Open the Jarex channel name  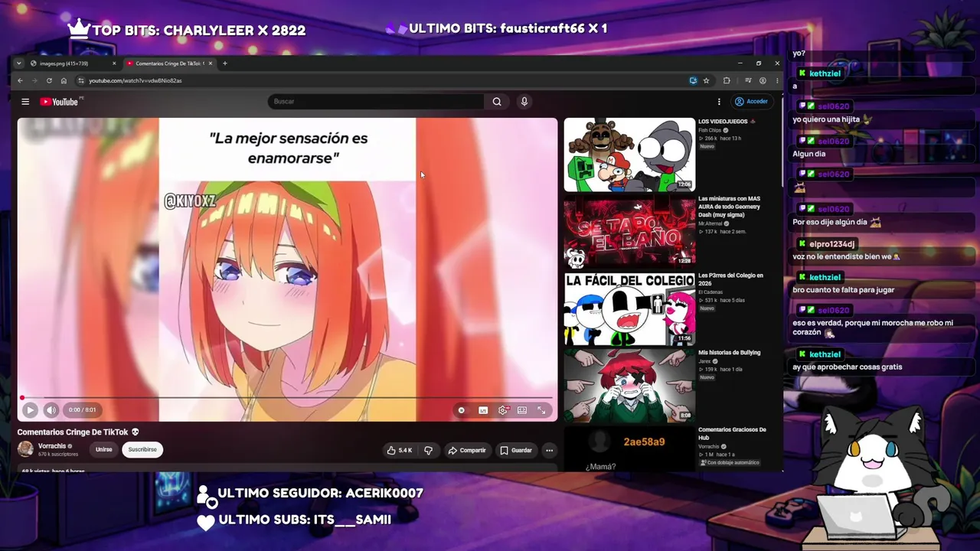pos(705,361)
